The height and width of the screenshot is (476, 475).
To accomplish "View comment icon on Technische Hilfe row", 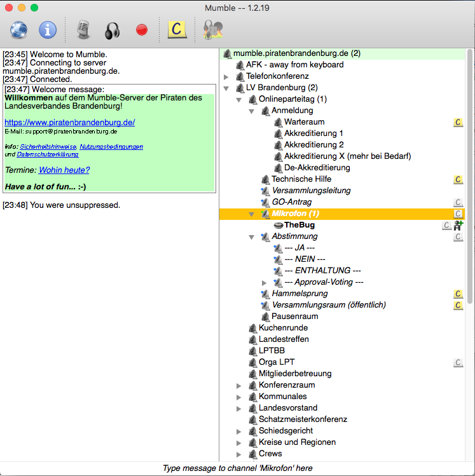I will coord(458,179).
